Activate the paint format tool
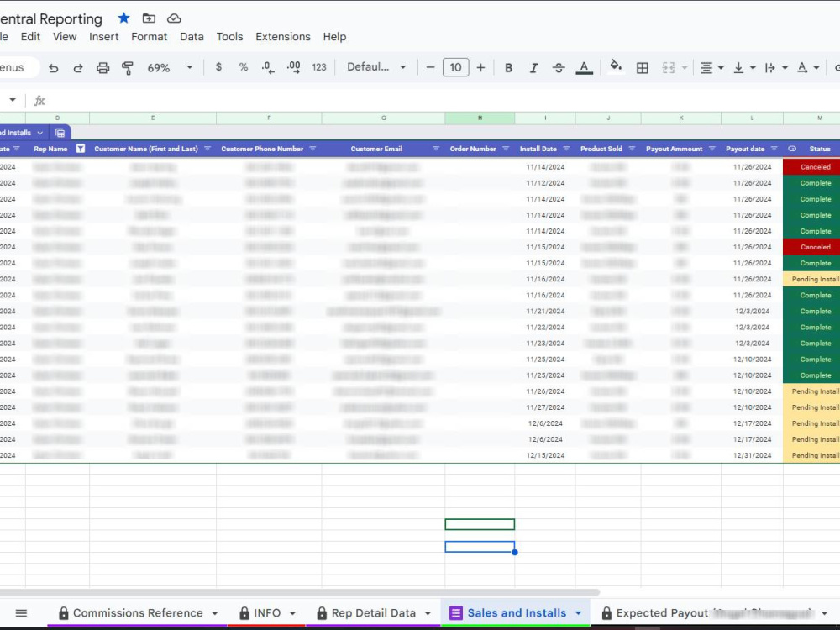 pos(128,67)
